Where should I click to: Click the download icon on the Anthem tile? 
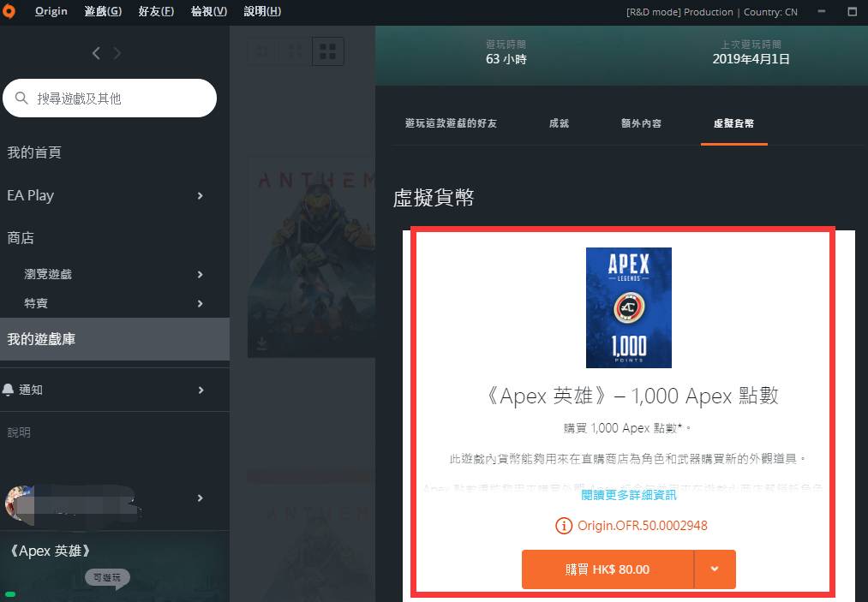coord(262,341)
